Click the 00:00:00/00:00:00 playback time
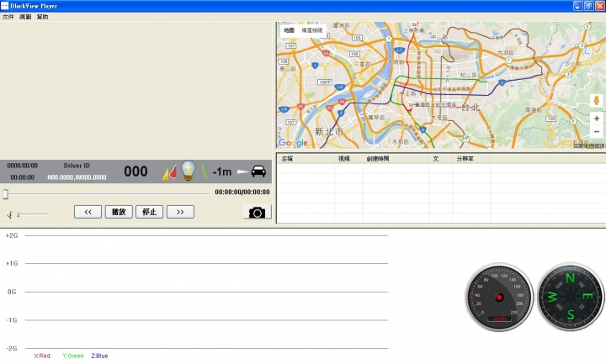 tap(242, 192)
